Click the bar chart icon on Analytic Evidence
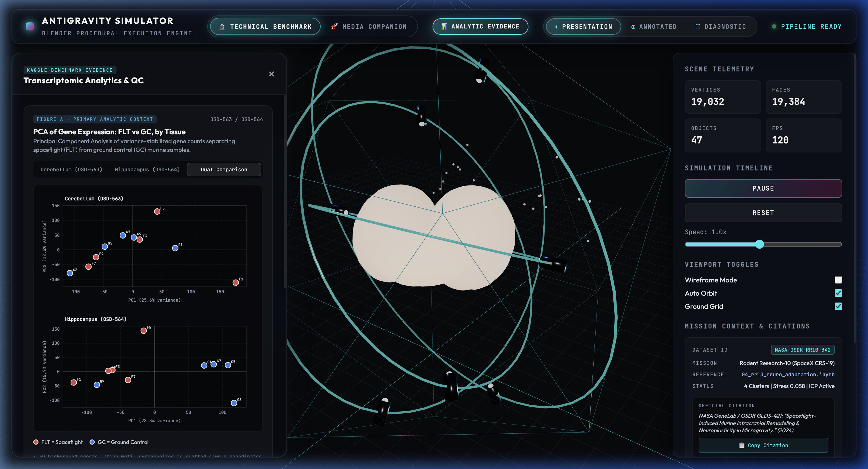Image resolution: width=868 pixels, height=469 pixels. (x=444, y=26)
